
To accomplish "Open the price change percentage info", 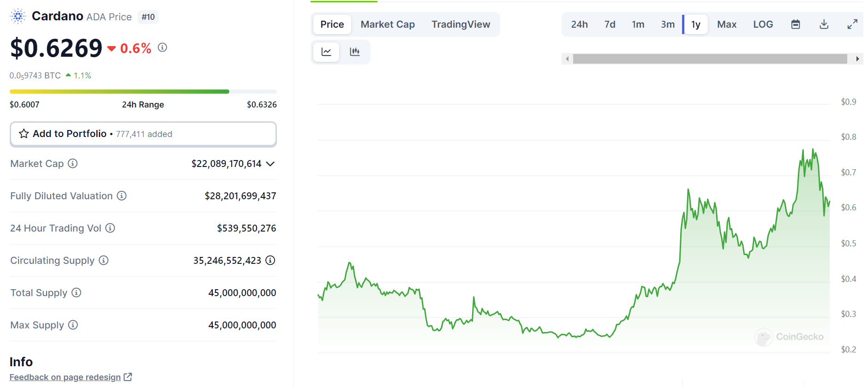I will (162, 48).
